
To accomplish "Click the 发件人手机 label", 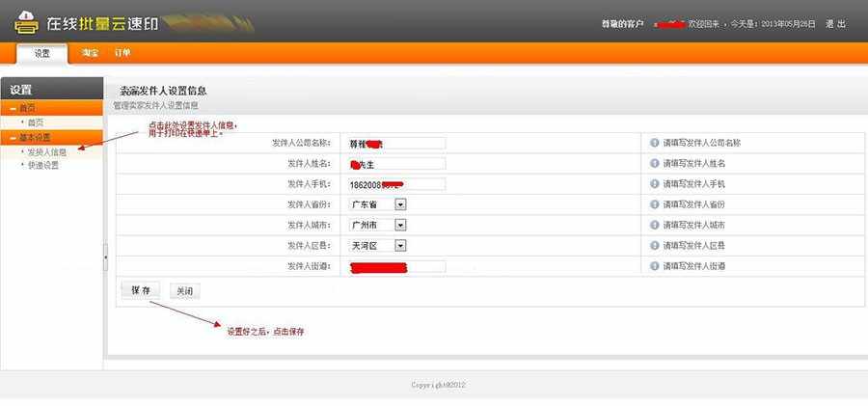I will [x=309, y=184].
